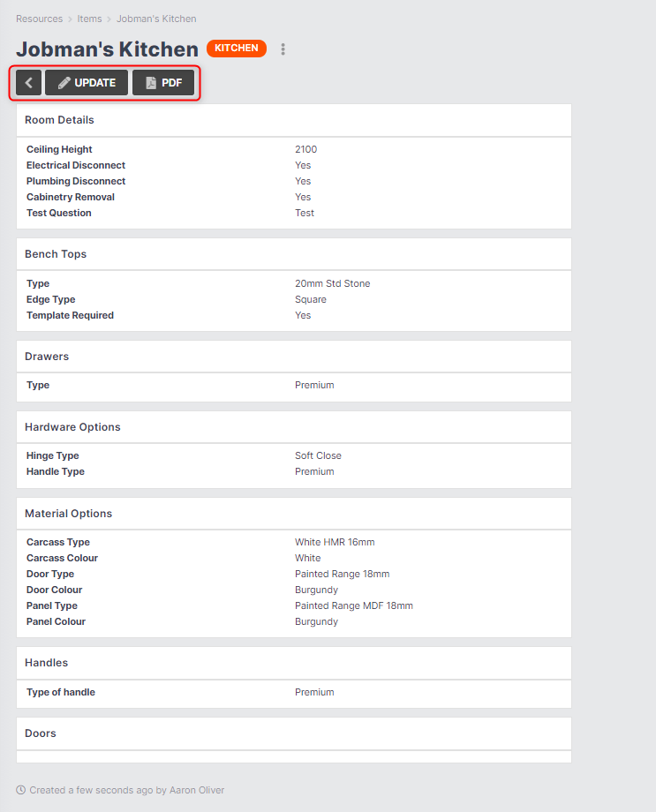Select the 20mm Std Stone bench top link

click(x=332, y=283)
